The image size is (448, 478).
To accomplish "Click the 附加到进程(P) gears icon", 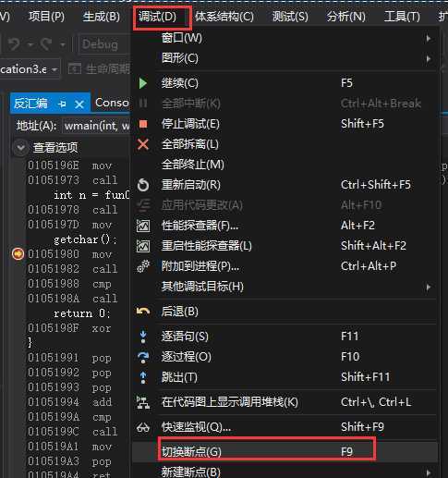I will point(143,266).
